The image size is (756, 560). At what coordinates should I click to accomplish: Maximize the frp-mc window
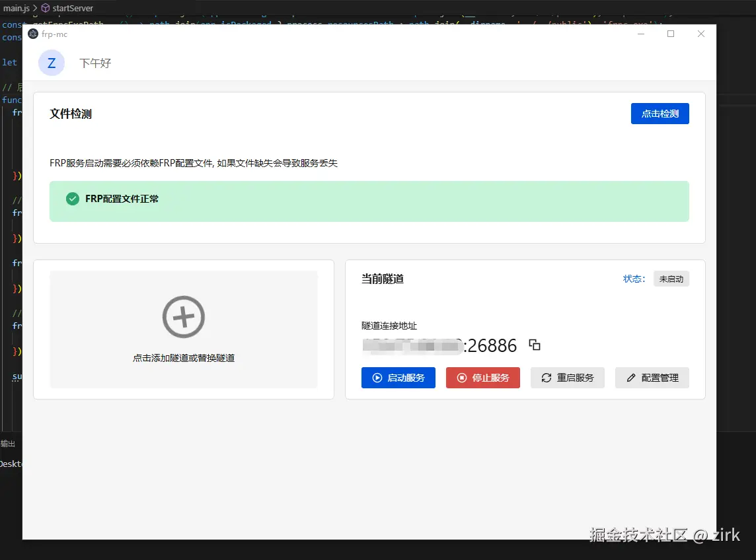pos(671,34)
